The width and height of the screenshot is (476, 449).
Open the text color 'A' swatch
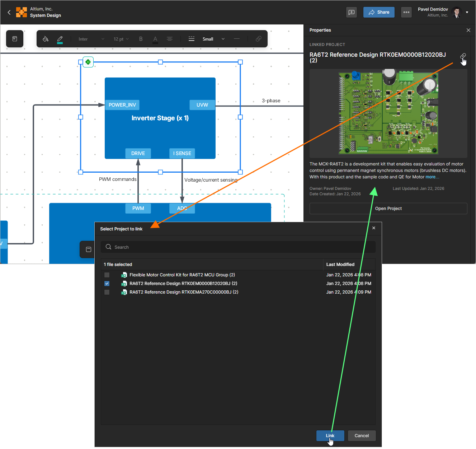click(x=155, y=39)
